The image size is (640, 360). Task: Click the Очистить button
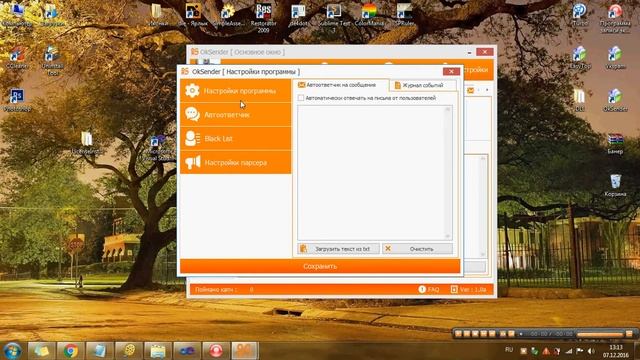tap(417, 249)
